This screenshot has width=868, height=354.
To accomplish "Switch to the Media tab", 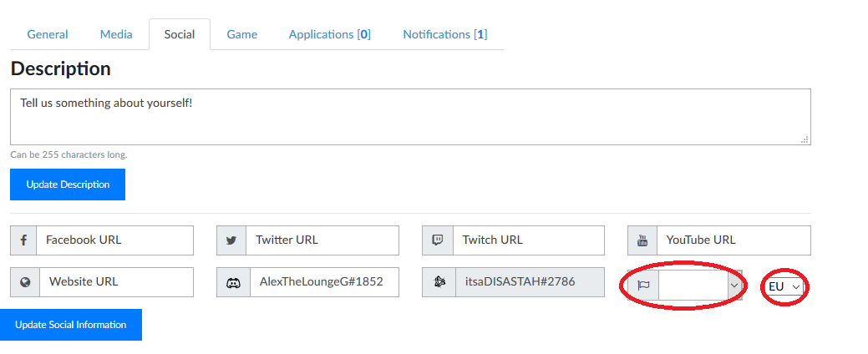I will pos(116,34).
